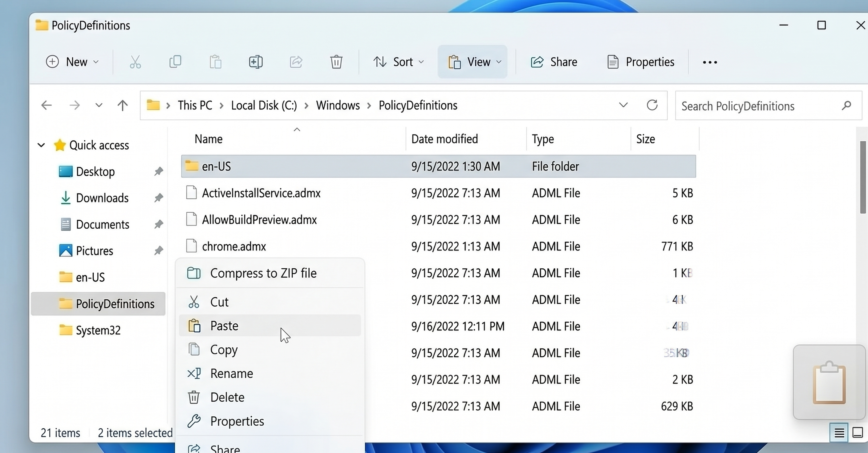The image size is (868, 453).
Task: Switch to large thumbnails layout icon
Action: (x=858, y=432)
